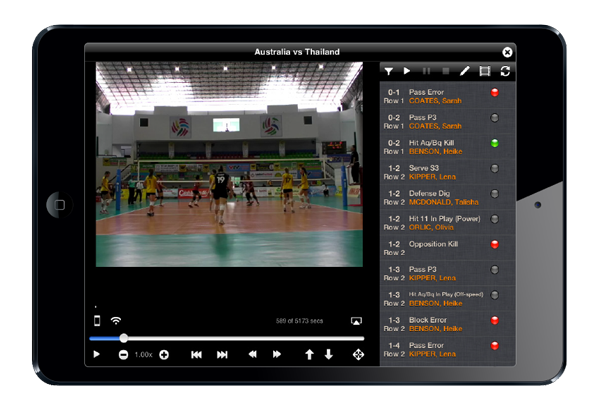Select Hit 11 In Play (Power) row
The height and width of the screenshot is (409, 600).
[447, 223]
